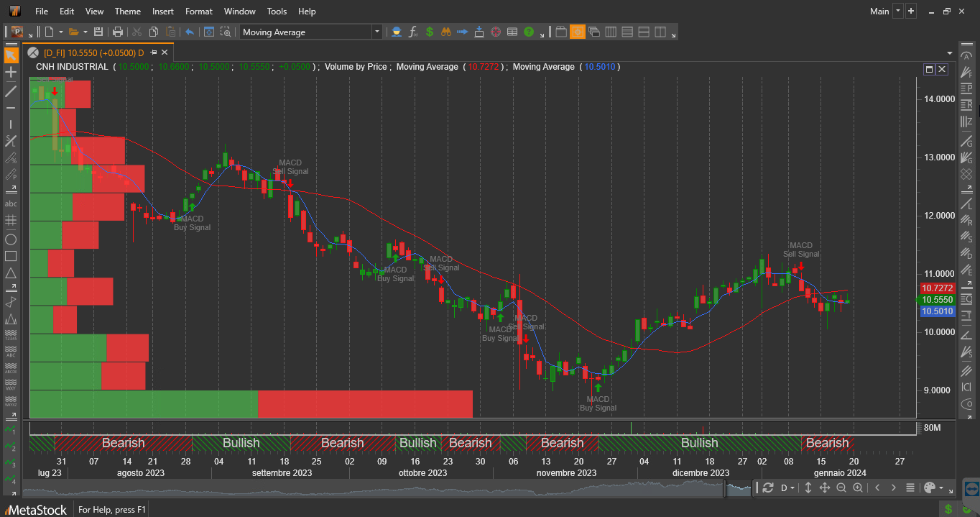Open the Insert menu

point(163,12)
